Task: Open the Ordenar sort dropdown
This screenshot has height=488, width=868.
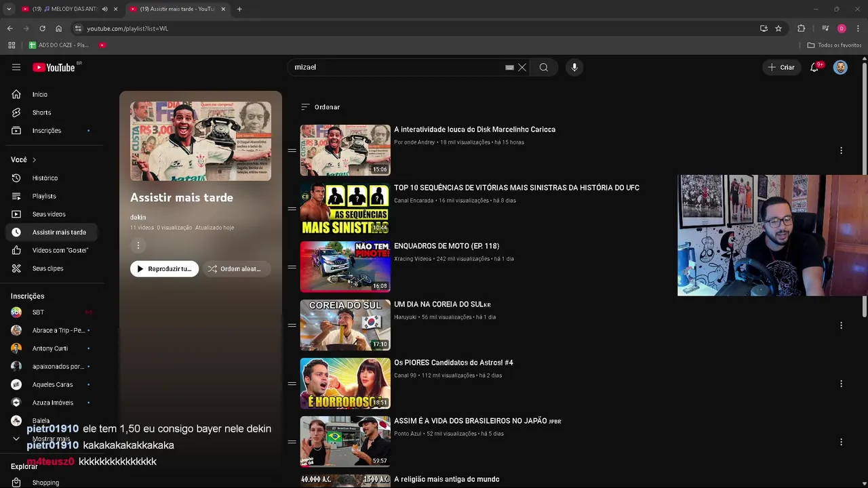Action: click(x=320, y=107)
